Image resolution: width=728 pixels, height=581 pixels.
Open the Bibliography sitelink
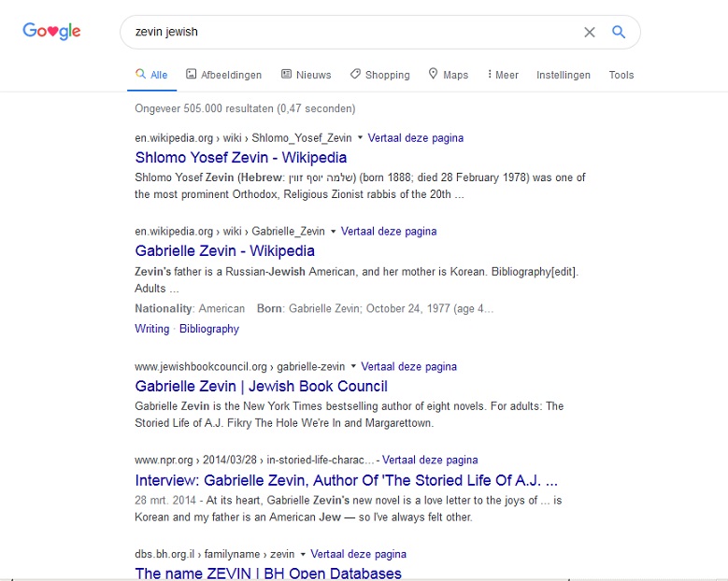point(209,329)
